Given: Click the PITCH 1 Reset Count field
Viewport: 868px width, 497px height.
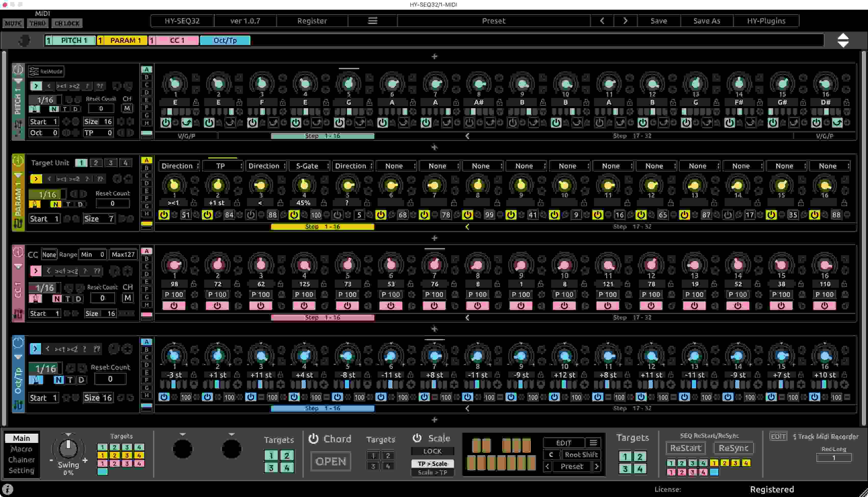Looking at the screenshot, I should [x=101, y=108].
